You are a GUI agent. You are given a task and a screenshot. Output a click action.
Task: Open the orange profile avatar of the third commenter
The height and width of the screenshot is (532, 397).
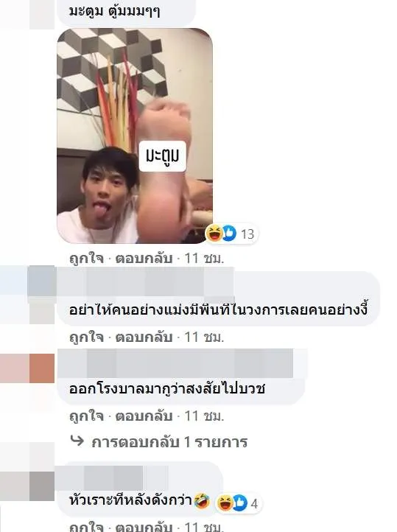click(41, 368)
